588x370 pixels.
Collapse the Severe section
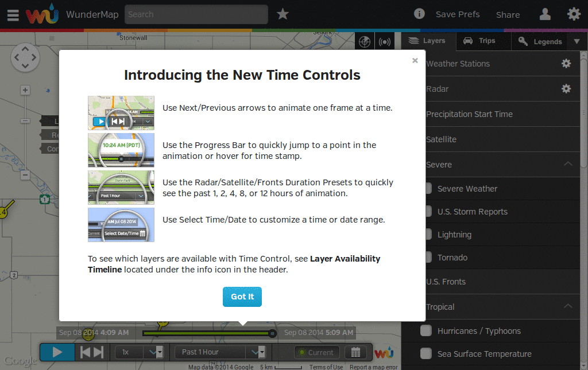pos(568,163)
